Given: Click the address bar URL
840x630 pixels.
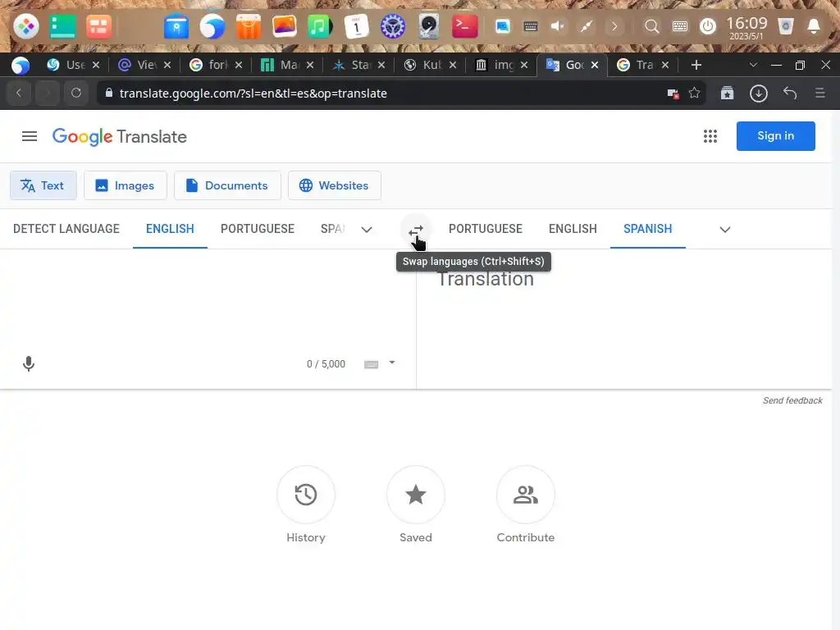Looking at the screenshot, I should point(253,94).
